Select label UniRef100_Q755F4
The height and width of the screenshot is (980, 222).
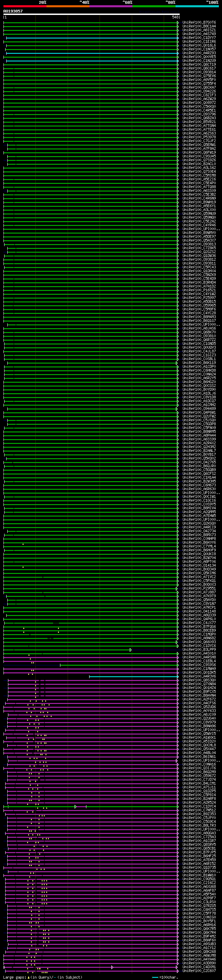[x=199, y=83]
